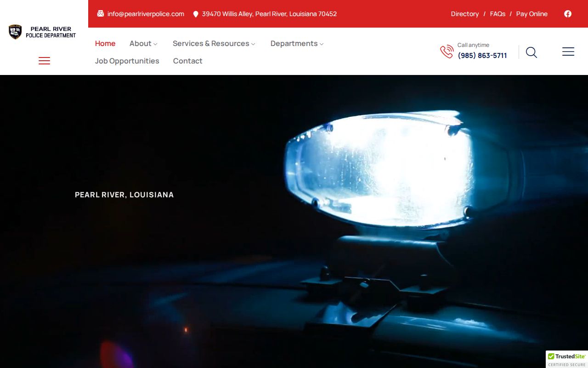Viewport: 588px width, 368px height.
Task: Click the 'Call anytime' label
Action: (x=473, y=45)
